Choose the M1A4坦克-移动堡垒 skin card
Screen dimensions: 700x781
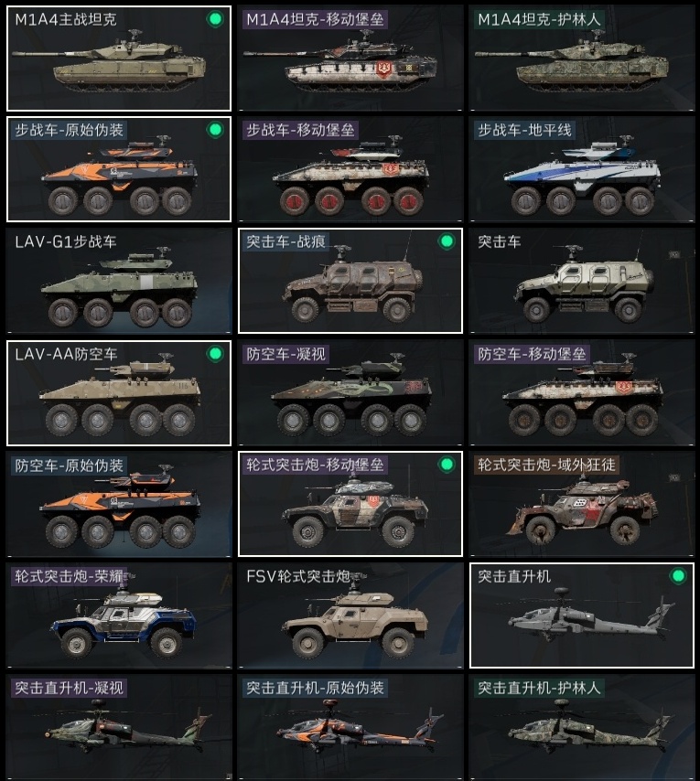pos(350,59)
